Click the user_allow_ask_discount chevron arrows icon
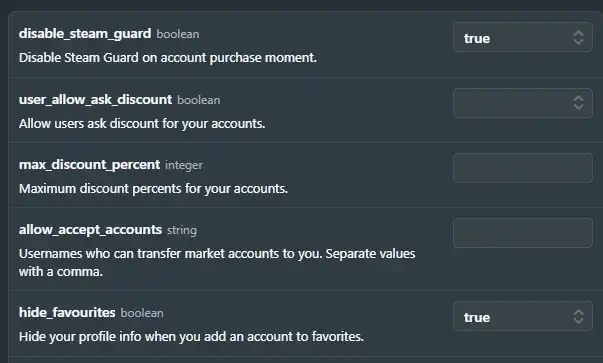The image size is (603, 363). pos(578,103)
